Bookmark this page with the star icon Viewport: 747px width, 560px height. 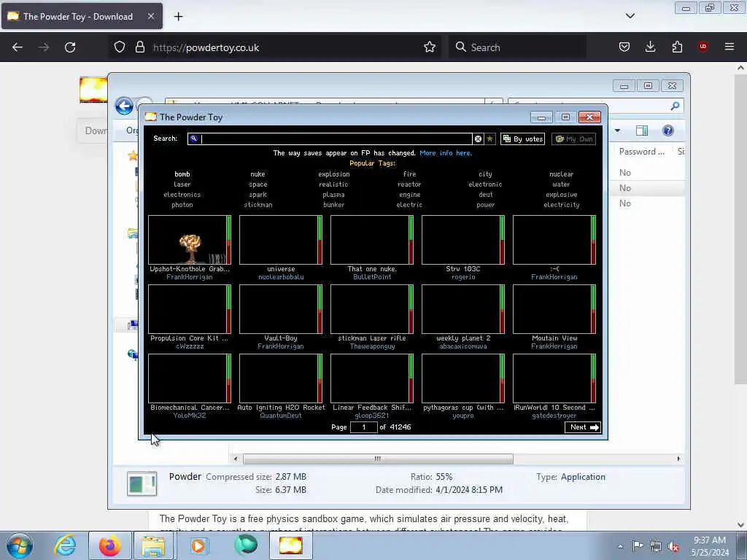[430, 47]
